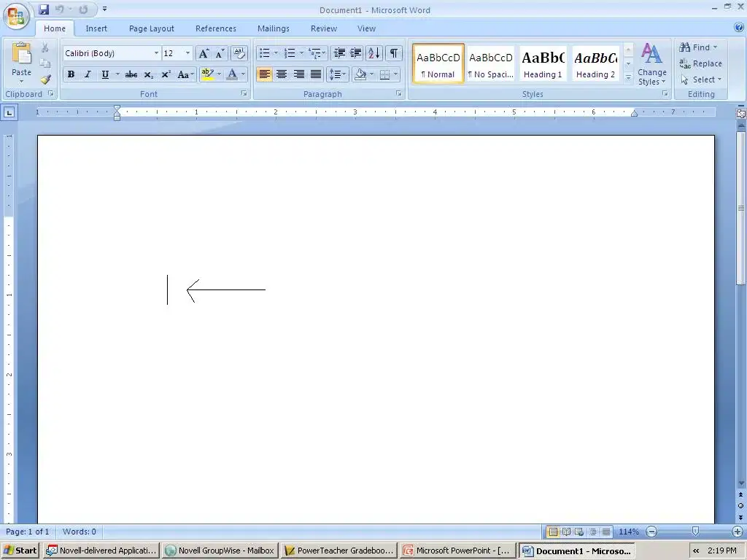This screenshot has width=747, height=560.
Task: Align text left
Action: click(265, 75)
